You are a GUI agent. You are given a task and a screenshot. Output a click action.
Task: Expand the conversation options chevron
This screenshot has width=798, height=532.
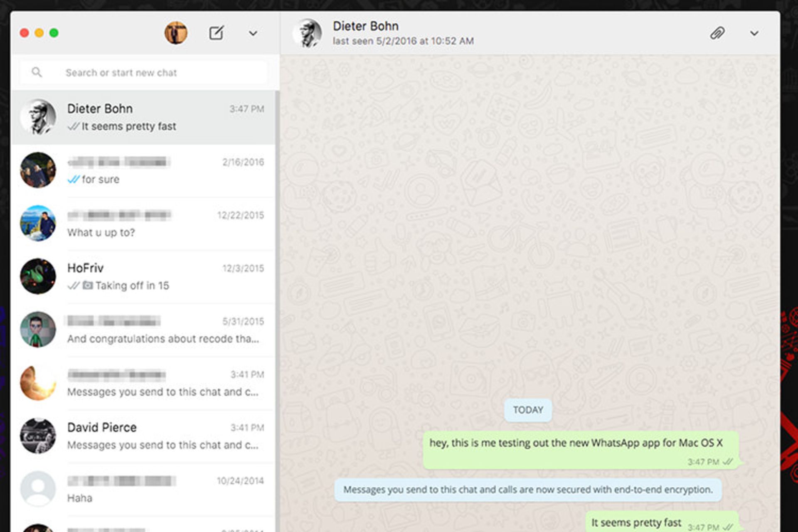point(754,33)
